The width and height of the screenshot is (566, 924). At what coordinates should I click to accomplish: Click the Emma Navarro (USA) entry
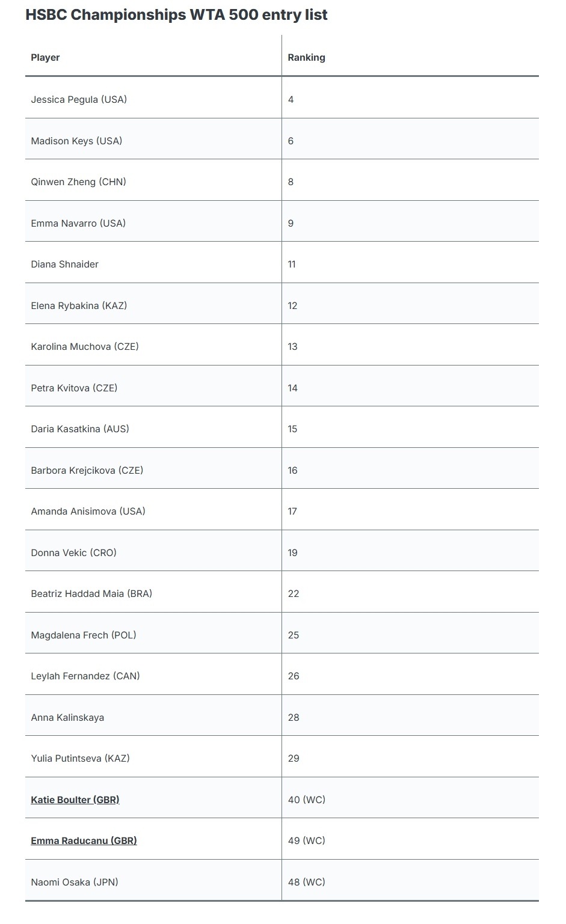pyautogui.click(x=78, y=224)
